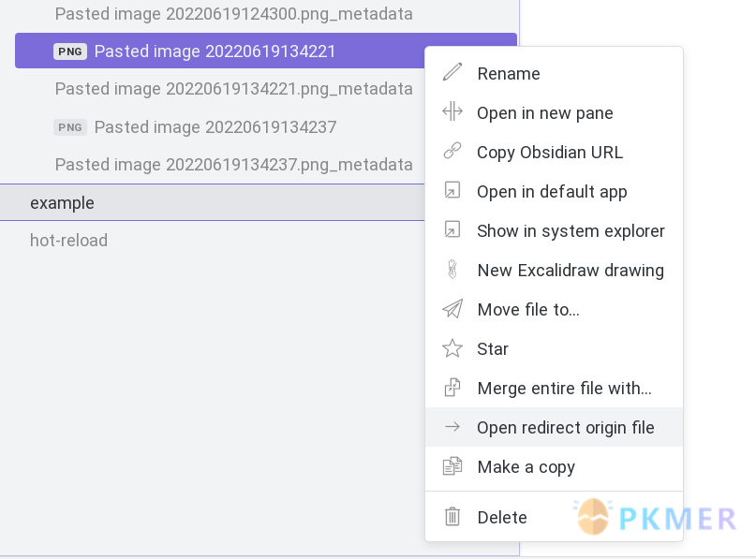Choose Rename from the context menu
This screenshot has height=559, width=756.
pos(554,73)
